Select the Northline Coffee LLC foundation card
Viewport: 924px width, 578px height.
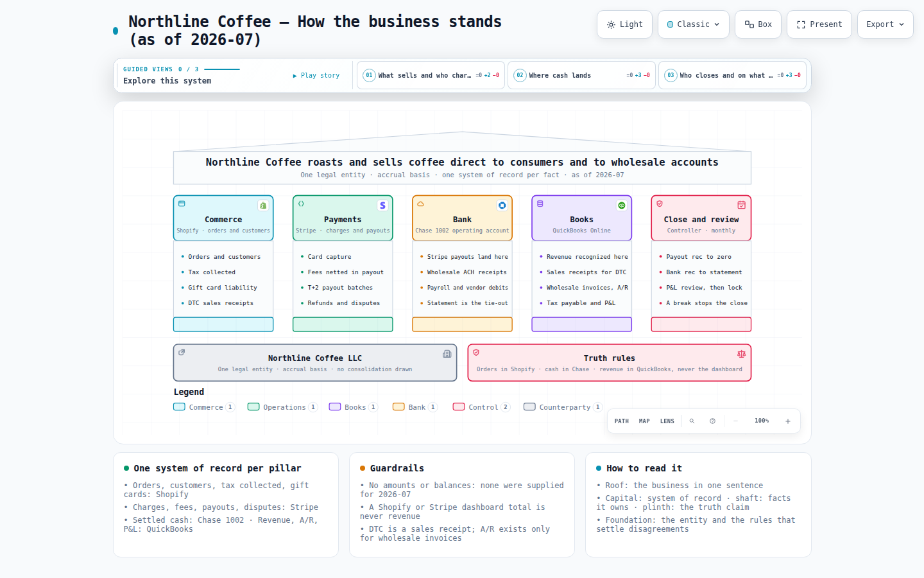(x=315, y=363)
